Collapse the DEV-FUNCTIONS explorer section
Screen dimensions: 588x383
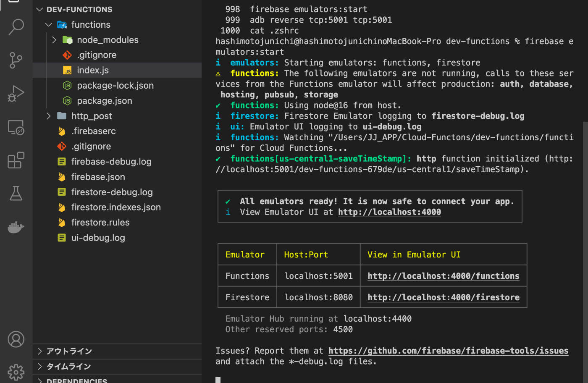coord(40,9)
